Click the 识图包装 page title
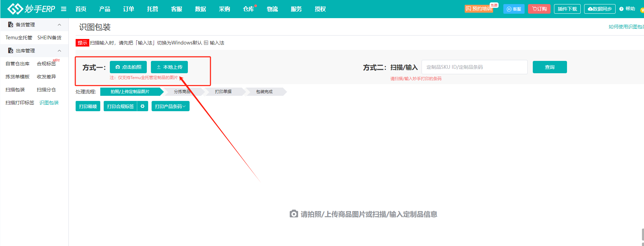The image size is (644, 246). point(95,27)
